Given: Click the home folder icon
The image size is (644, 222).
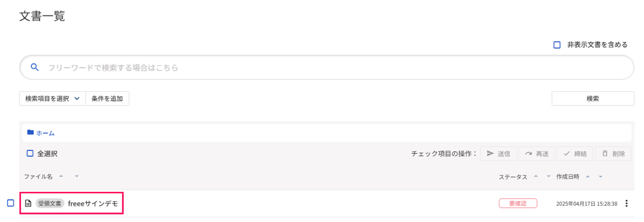Looking at the screenshot, I should coord(30,132).
